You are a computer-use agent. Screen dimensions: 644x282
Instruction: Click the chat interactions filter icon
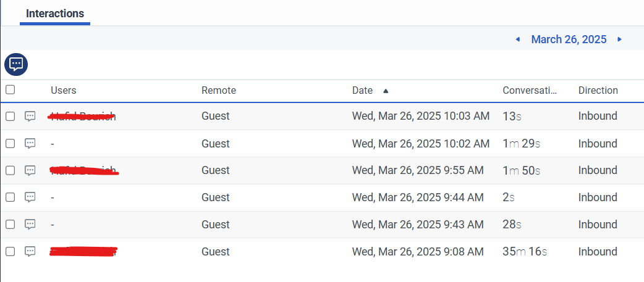(16, 64)
